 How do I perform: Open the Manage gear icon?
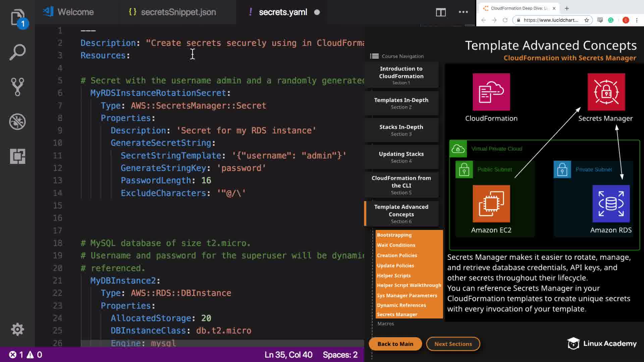click(x=17, y=329)
